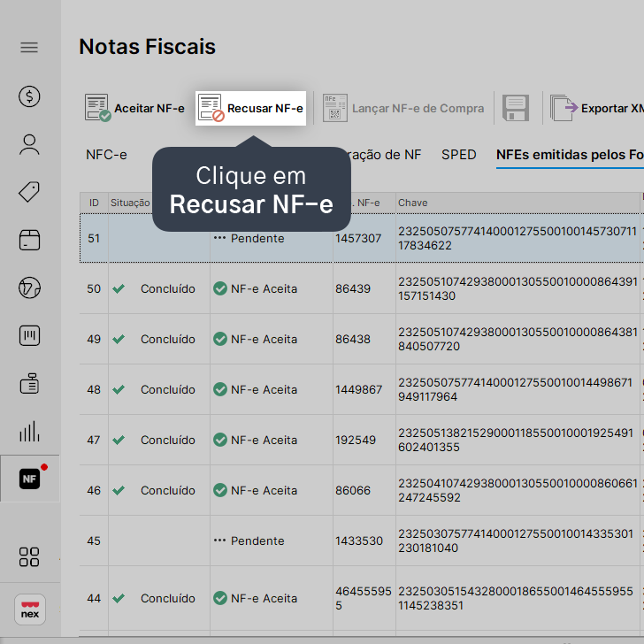Click Recusar NF-e toolbar button
Image resolution: width=644 pixels, height=644 pixels.
click(x=250, y=109)
